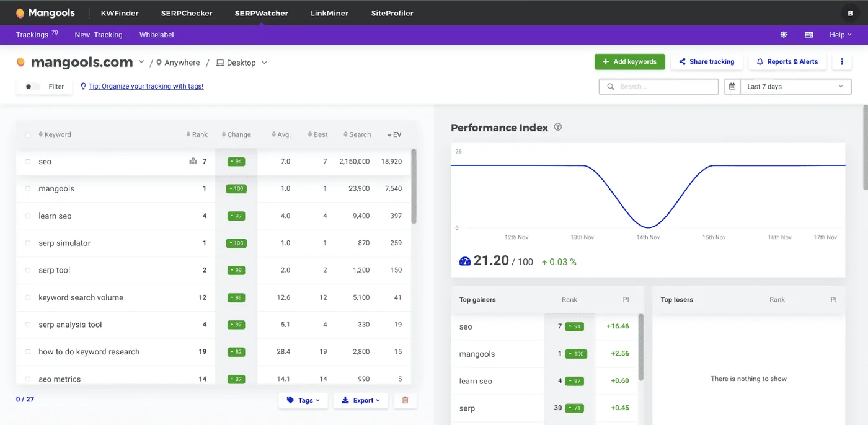The image size is (868, 425).
Task: Check the serp tool keyword checkbox
Action: click(28, 270)
